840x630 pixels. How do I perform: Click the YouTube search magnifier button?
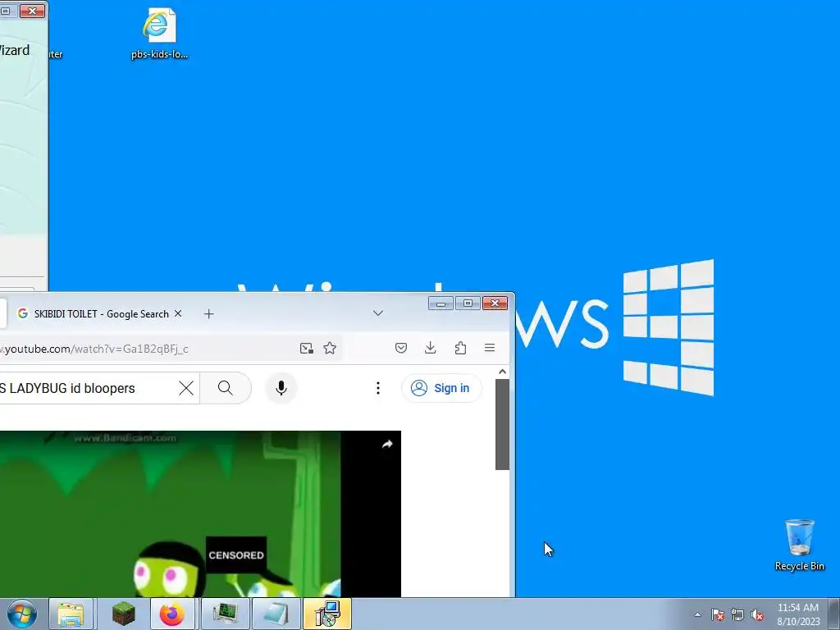click(x=226, y=388)
